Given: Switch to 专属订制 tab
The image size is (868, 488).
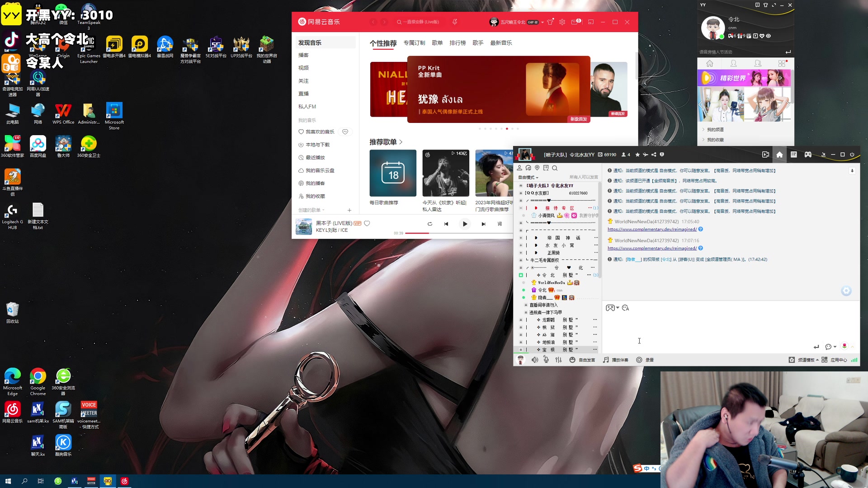Looking at the screenshot, I should point(414,43).
